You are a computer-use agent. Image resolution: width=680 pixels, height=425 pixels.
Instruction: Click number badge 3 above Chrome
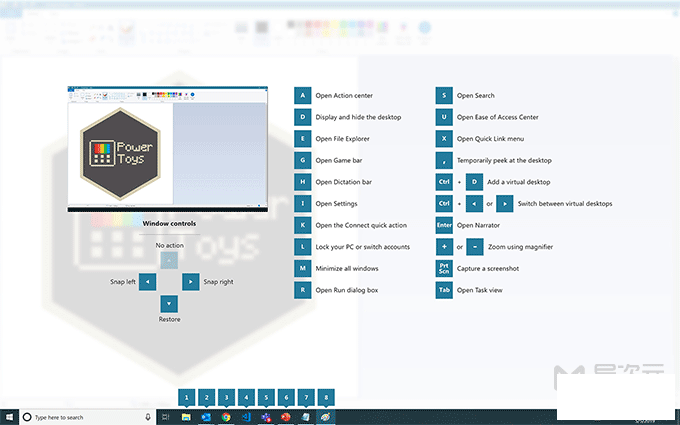(226, 397)
